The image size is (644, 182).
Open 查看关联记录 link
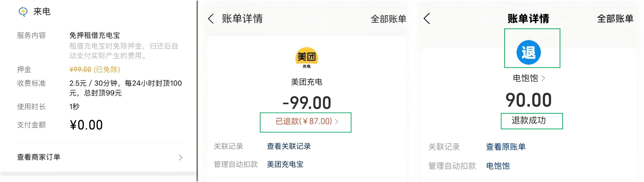pyautogui.click(x=289, y=146)
